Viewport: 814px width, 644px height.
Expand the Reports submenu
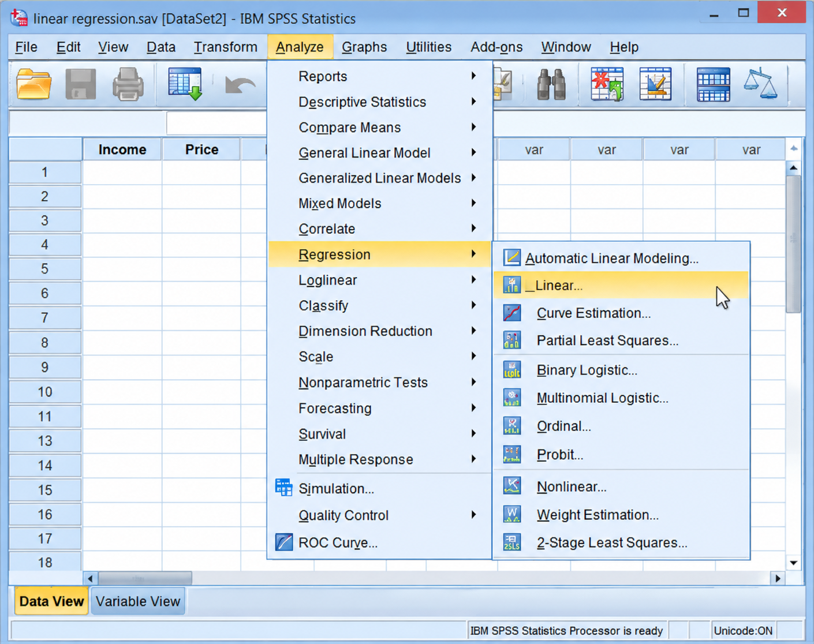pos(379,76)
